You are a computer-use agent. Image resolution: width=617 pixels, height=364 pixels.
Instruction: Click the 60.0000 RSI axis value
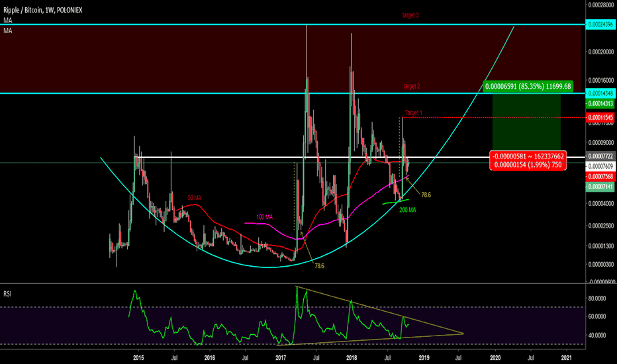pyautogui.click(x=597, y=316)
